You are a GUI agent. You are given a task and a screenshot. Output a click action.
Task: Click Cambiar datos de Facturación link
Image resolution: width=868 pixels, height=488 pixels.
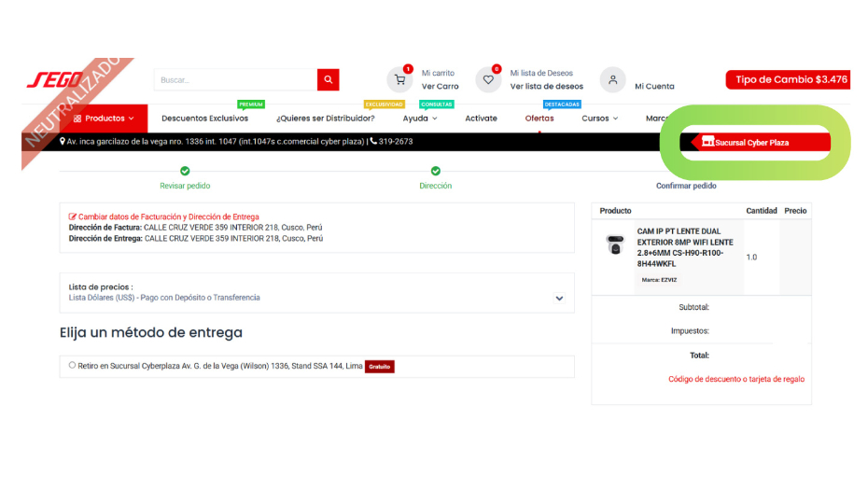coord(168,216)
